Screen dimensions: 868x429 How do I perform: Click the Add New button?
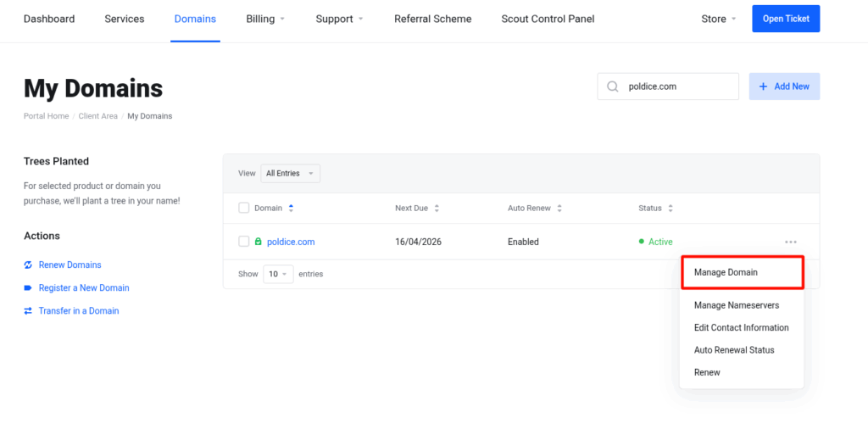784,86
